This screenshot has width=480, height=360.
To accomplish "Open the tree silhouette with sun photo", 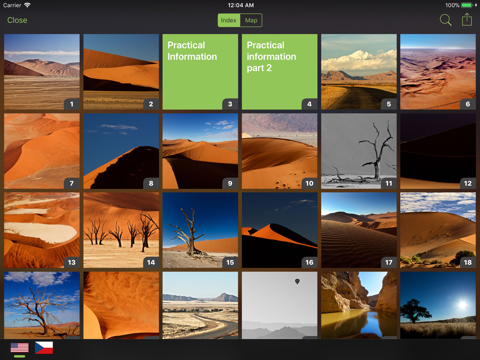I will coord(438,305).
